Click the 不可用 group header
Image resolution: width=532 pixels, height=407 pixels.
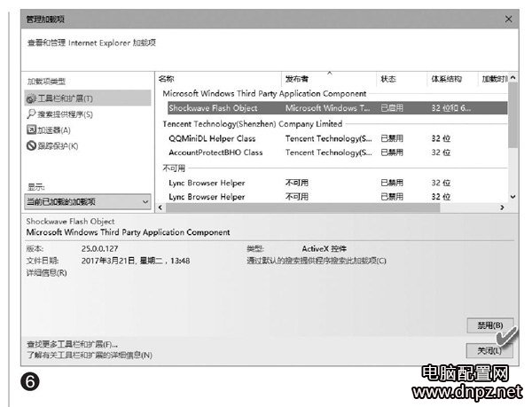point(174,168)
